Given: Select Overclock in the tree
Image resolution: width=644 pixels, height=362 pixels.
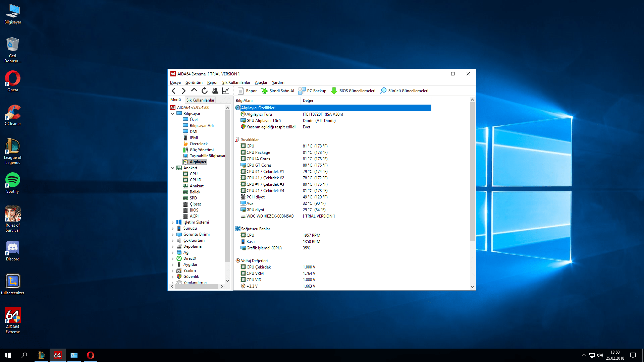Looking at the screenshot, I should 199,144.
